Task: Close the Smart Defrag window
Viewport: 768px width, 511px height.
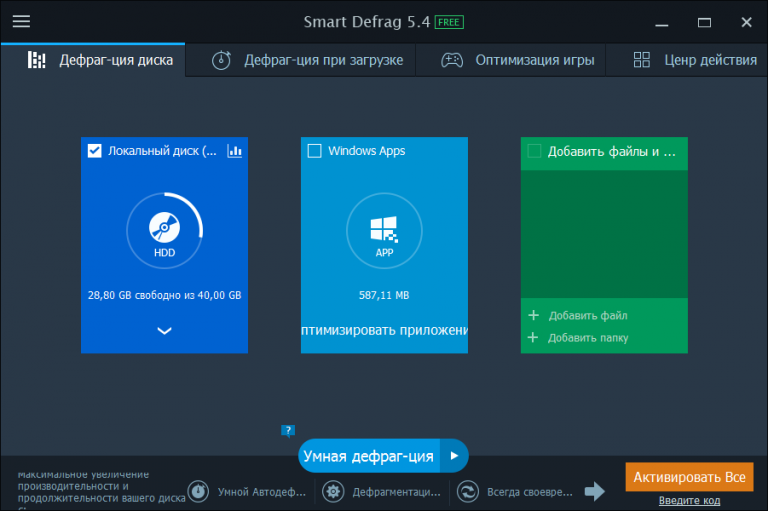Action: [746, 23]
